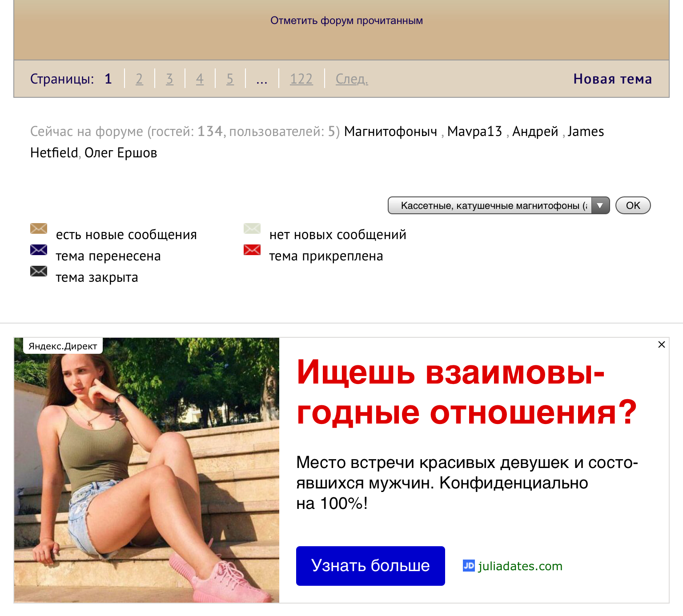The image size is (683, 616).
Task: Open juliadates.com link in ad
Action: pos(520,566)
